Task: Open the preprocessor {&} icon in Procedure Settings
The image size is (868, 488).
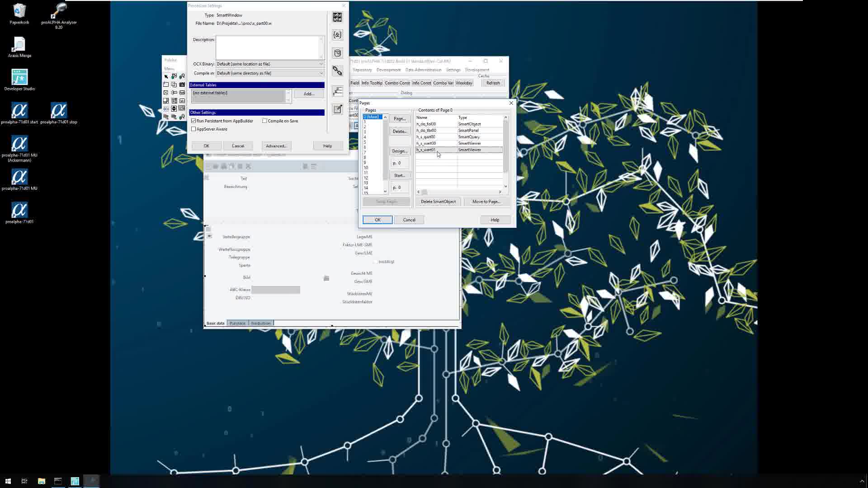Action: [337, 35]
